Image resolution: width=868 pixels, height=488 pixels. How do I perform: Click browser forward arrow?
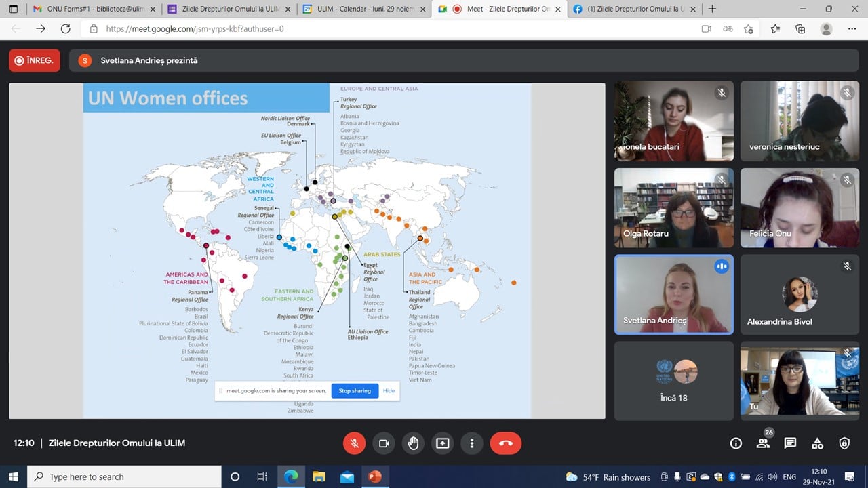(x=41, y=28)
